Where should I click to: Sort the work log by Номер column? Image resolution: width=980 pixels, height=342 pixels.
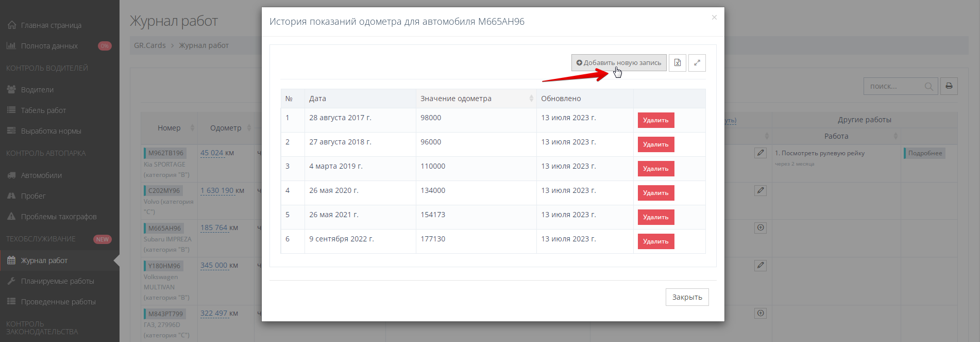pyautogui.click(x=169, y=128)
